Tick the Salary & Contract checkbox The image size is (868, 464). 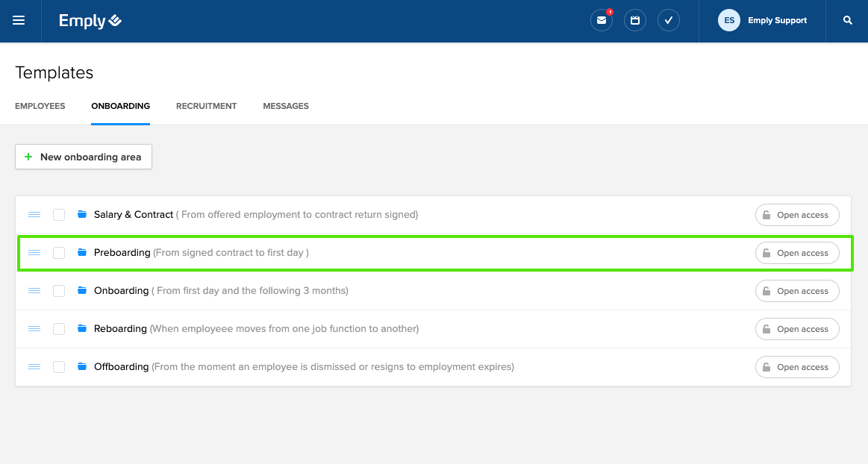coord(59,215)
